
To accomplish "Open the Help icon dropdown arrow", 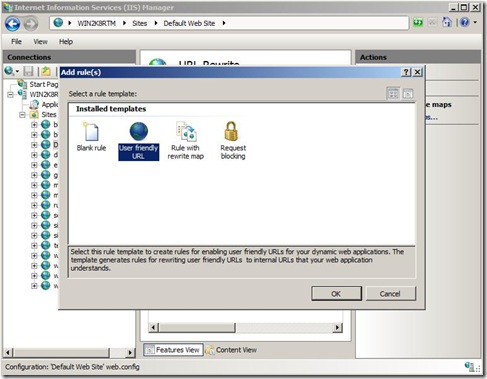I will (475, 22).
